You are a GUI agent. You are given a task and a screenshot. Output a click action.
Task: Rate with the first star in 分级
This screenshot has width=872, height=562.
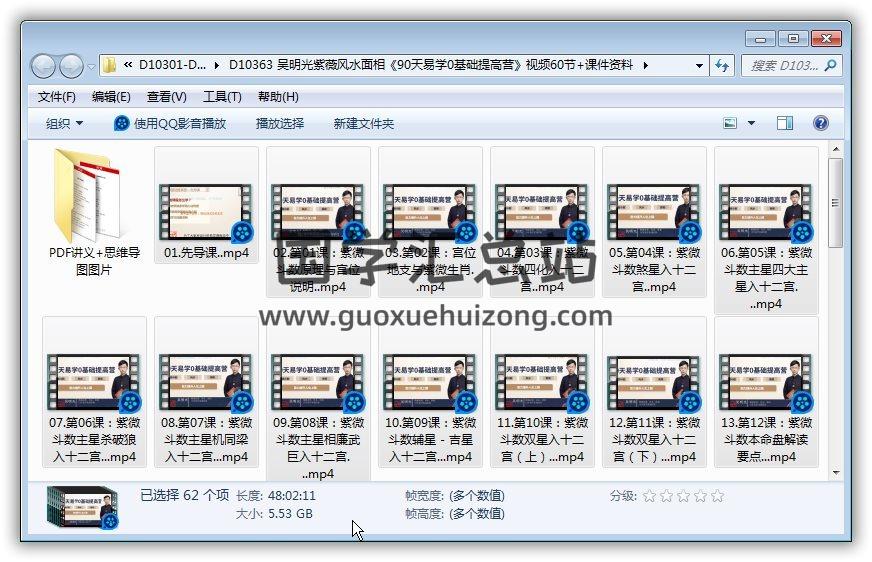tap(649, 496)
